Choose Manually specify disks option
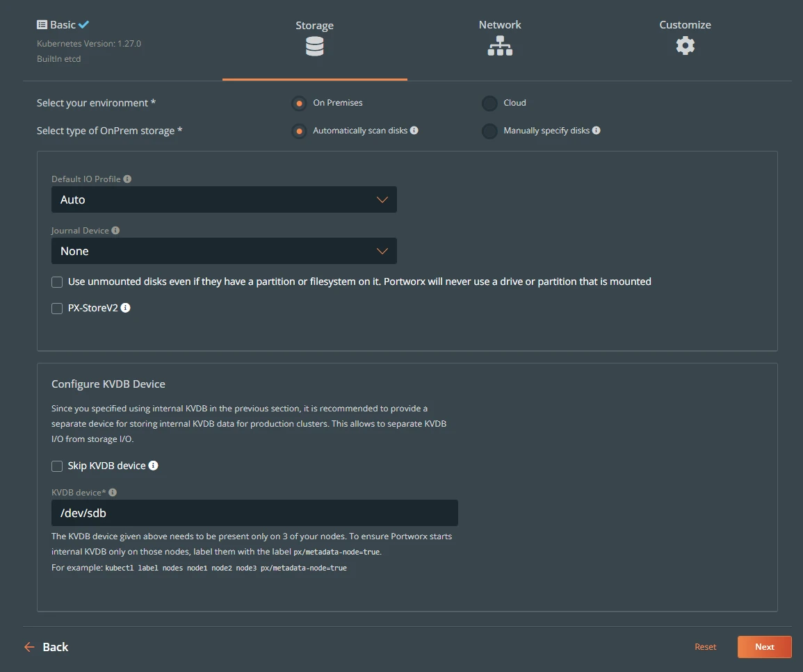Image resolution: width=803 pixels, height=672 pixels. pyautogui.click(x=489, y=131)
